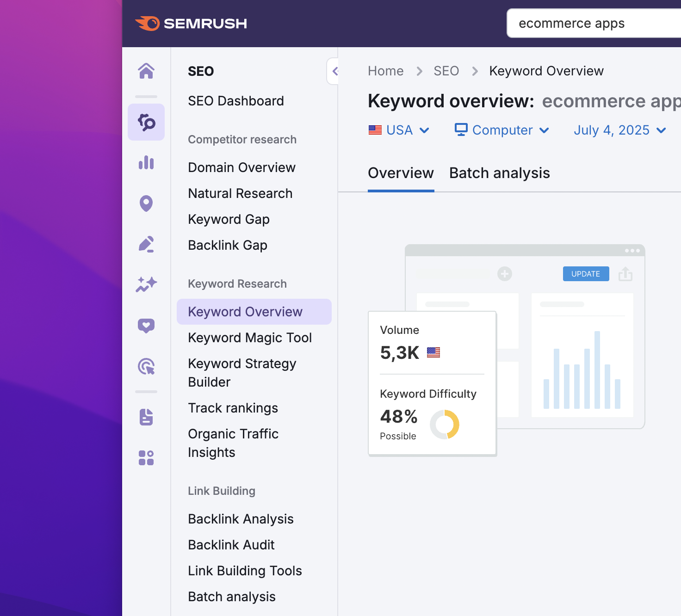Select Keyword Overview in menu
681x616 pixels.
coord(254,312)
